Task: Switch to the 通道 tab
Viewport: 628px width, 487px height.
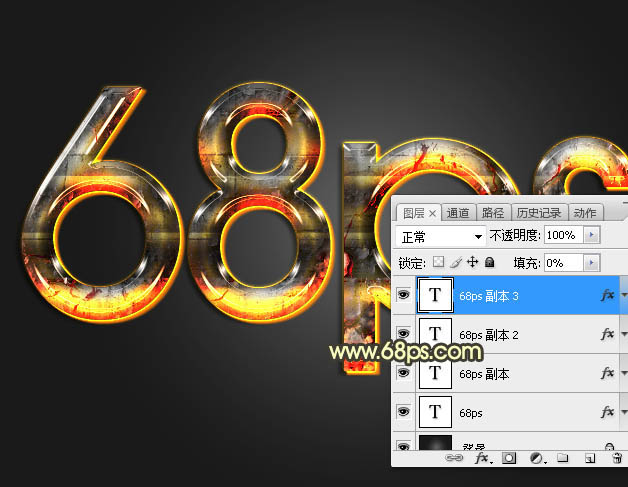Action: [x=458, y=213]
